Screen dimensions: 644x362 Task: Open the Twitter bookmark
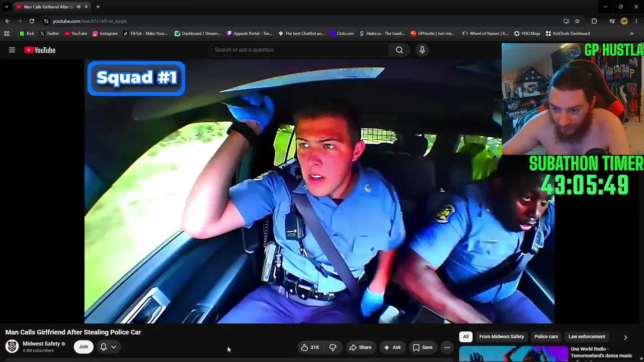pyautogui.click(x=49, y=34)
